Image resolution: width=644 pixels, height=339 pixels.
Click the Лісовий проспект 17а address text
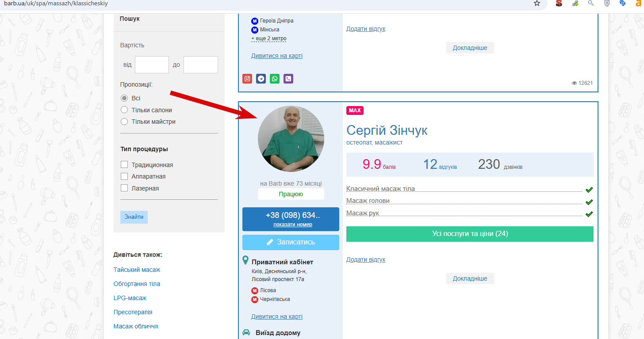[278, 279]
